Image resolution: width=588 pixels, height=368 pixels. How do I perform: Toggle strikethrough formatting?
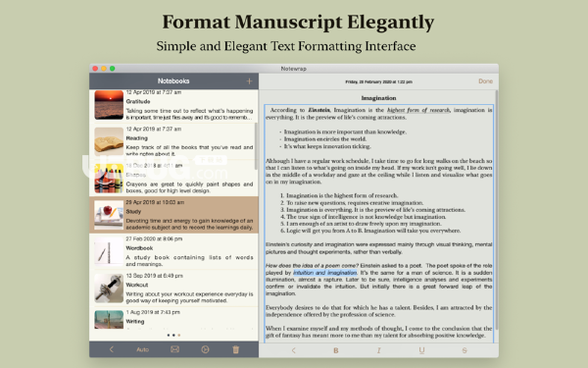(465, 350)
